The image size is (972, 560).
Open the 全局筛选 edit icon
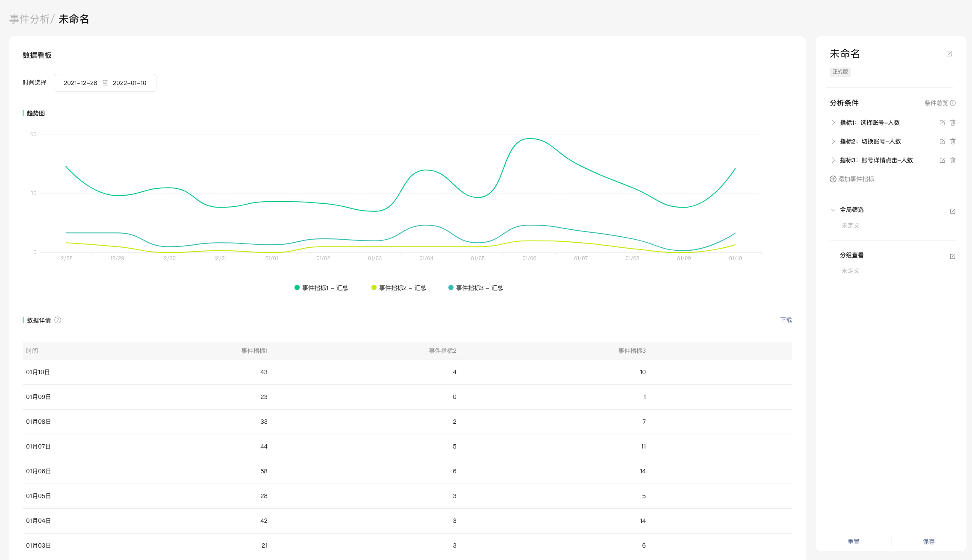[x=952, y=211]
